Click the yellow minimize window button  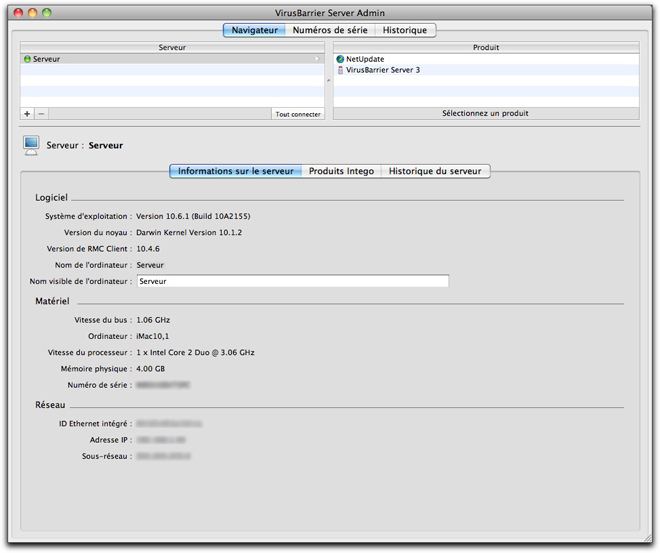(32, 13)
